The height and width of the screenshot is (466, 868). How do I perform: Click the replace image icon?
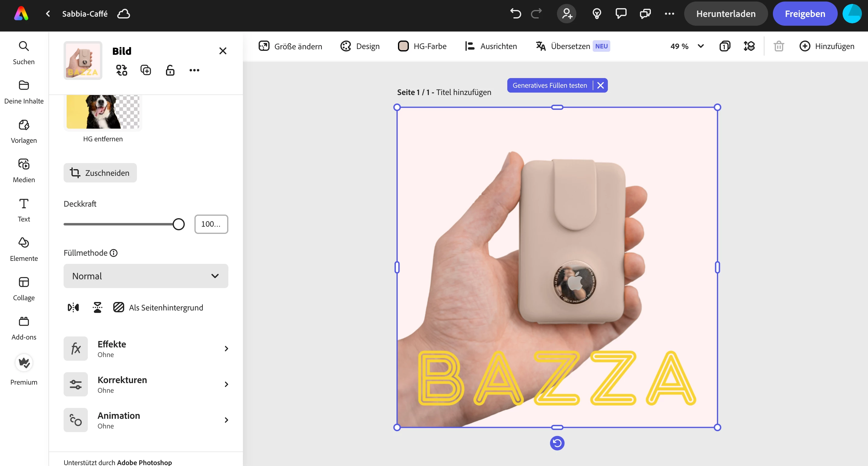click(122, 70)
